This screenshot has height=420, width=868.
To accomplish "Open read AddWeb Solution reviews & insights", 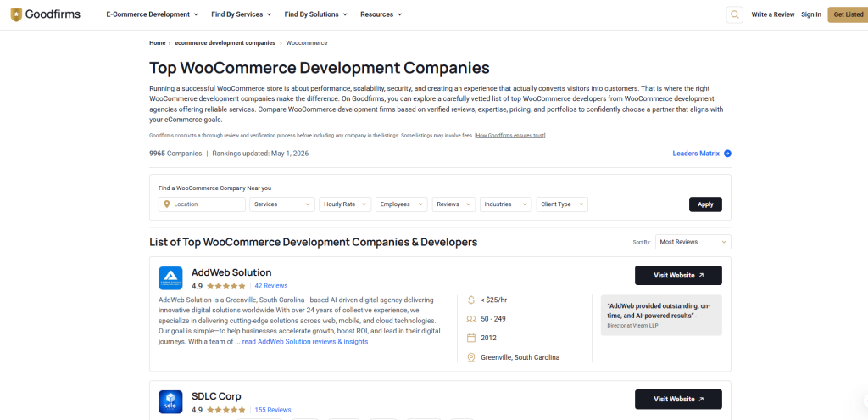I will [x=305, y=342].
